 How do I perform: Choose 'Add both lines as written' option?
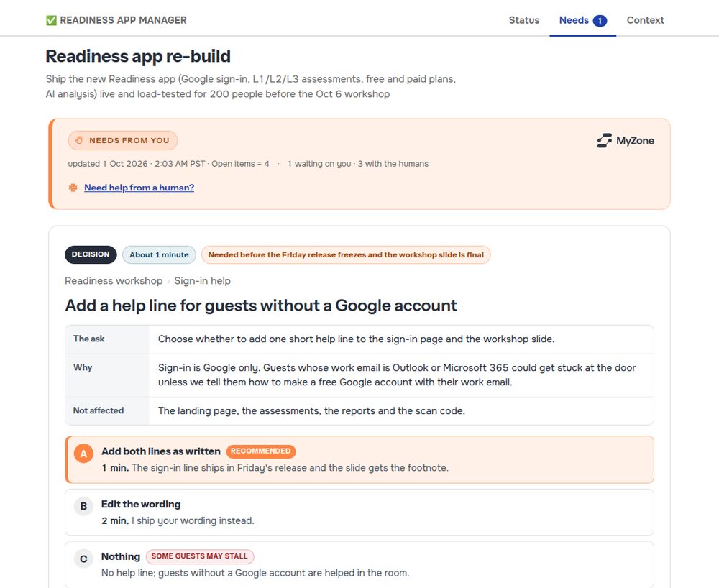pyautogui.click(x=359, y=459)
